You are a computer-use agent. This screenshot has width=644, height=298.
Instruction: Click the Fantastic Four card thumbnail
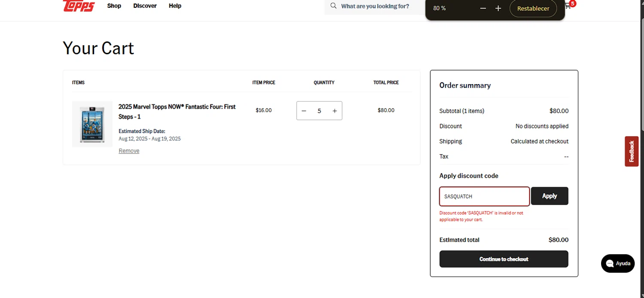(92, 125)
